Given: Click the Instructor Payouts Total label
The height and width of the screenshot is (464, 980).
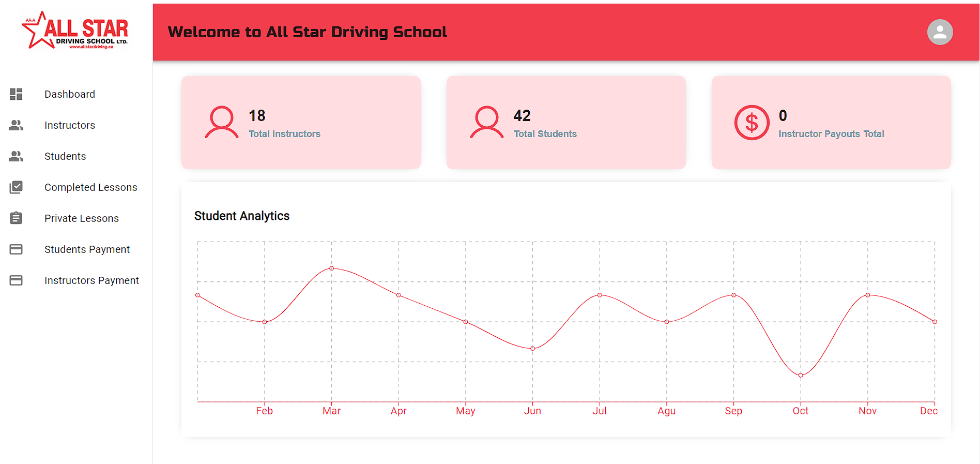Looking at the screenshot, I should coord(831,134).
